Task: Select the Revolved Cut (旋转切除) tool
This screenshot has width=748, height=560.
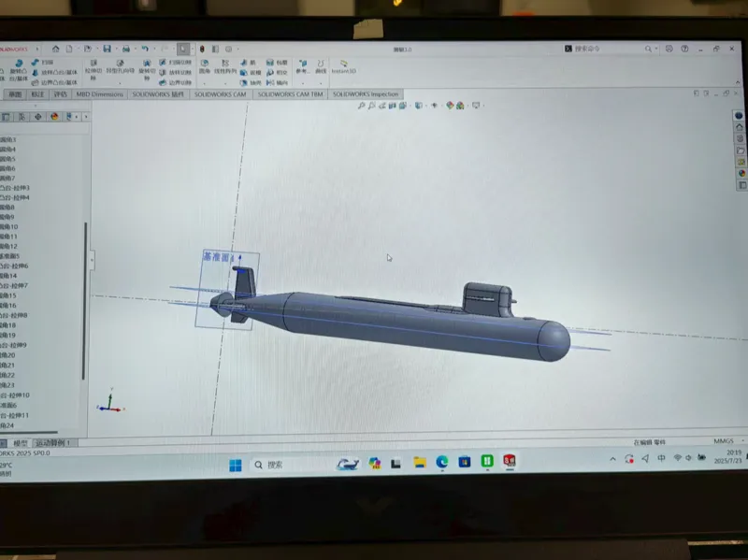Action: click(147, 69)
